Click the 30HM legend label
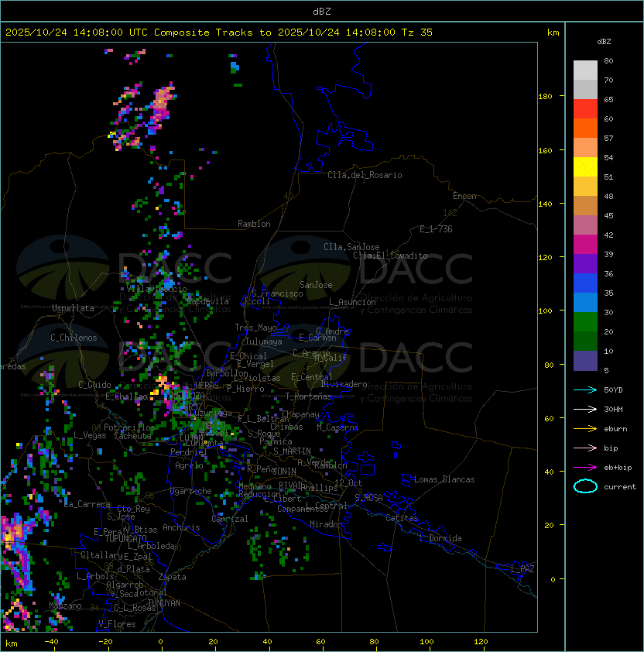 point(613,409)
